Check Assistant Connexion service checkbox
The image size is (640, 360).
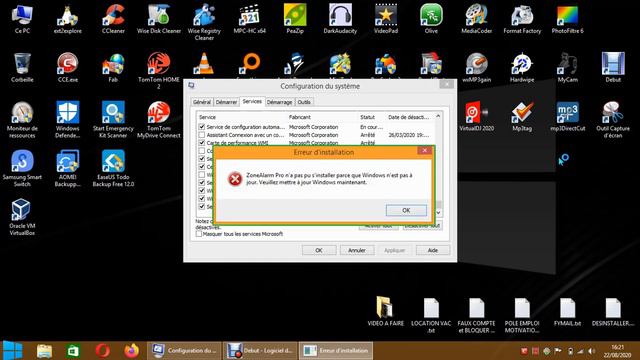point(202,135)
